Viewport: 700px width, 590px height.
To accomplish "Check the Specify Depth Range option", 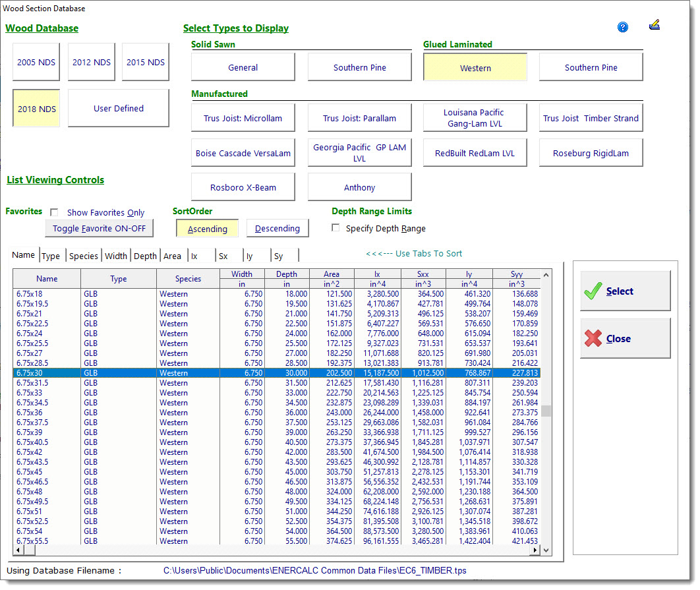I will pos(336,228).
